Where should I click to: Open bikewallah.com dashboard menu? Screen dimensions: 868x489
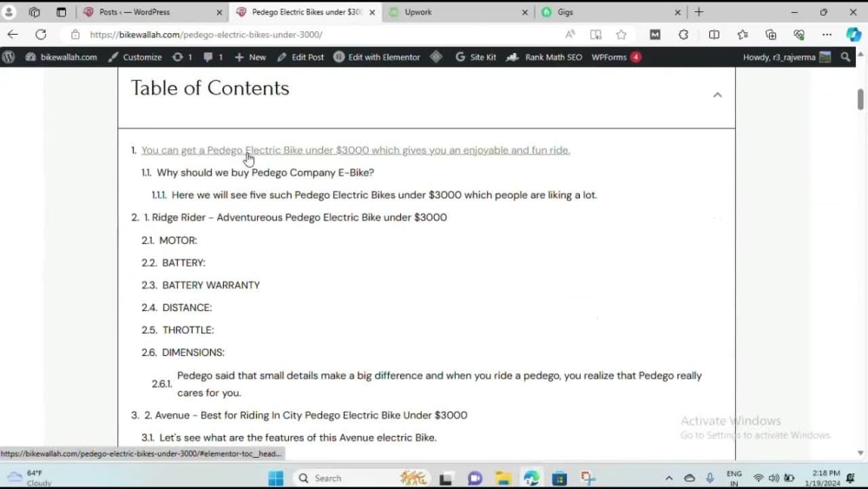(61, 57)
